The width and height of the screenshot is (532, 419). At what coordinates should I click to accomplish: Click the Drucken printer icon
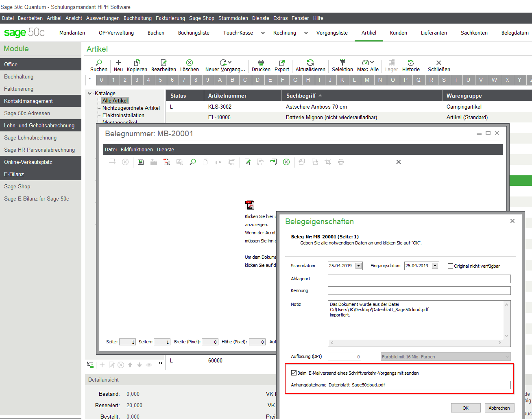coord(261,63)
